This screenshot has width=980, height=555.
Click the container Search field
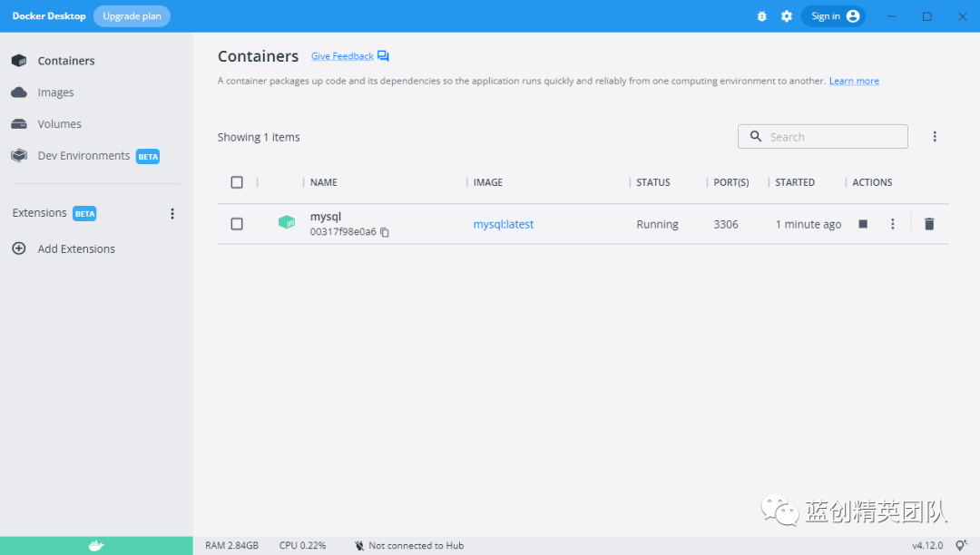(x=822, y=137)
